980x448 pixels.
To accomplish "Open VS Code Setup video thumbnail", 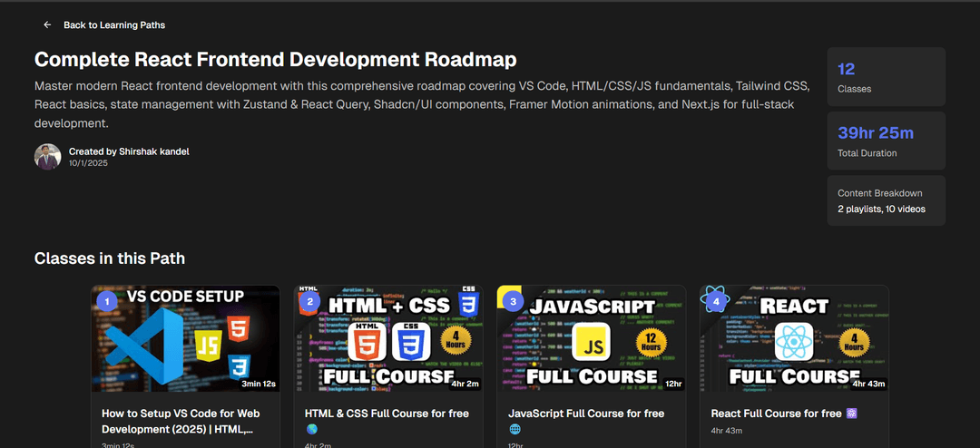I will pos(186,338).
